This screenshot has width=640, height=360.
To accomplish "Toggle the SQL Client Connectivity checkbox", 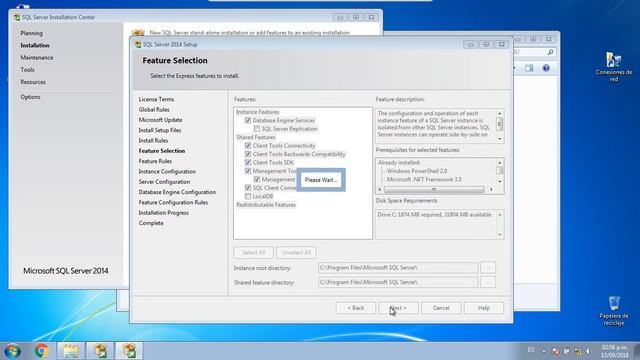I will pos(248,188).
